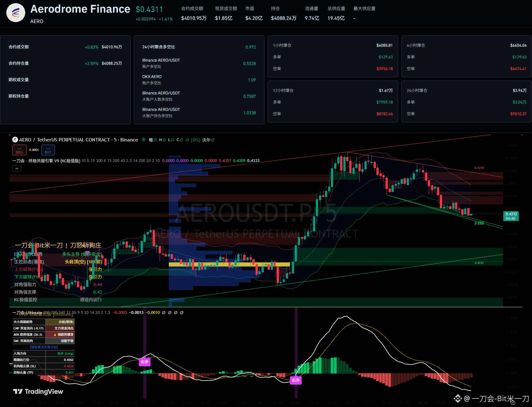The height and width of the screenshot is (407, 532).
Task: Click the 期权成交量 row label
Action: tap(19, 80)
